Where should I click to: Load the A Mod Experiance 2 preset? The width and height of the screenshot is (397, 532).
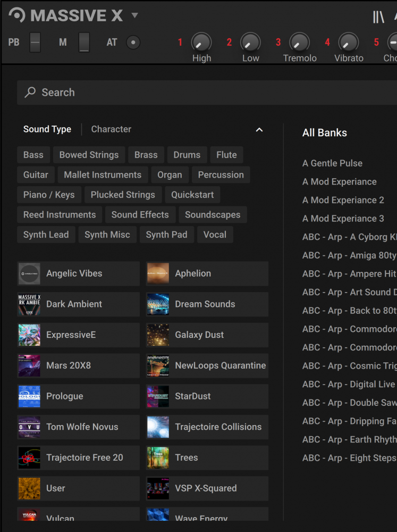pyautogui.click(x=343, y=200)
